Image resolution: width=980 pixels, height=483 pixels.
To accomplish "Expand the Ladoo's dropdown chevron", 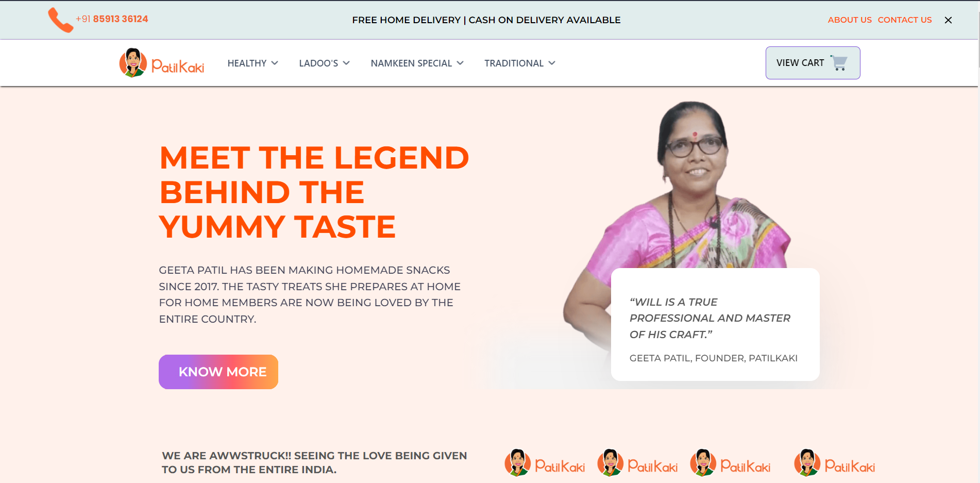I will [346, 63].
